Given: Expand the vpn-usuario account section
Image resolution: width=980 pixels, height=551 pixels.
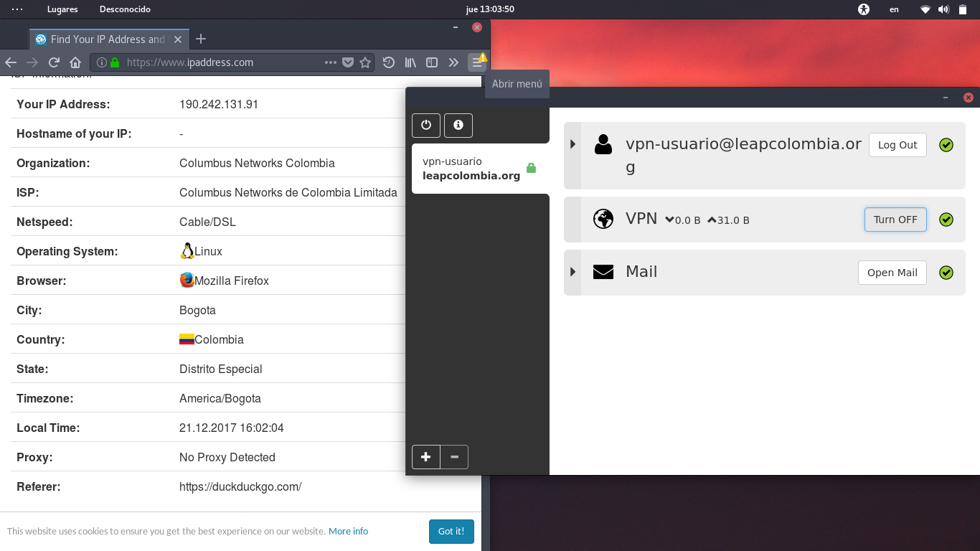Looking at the screenshot, I should (x=573, y=144).
